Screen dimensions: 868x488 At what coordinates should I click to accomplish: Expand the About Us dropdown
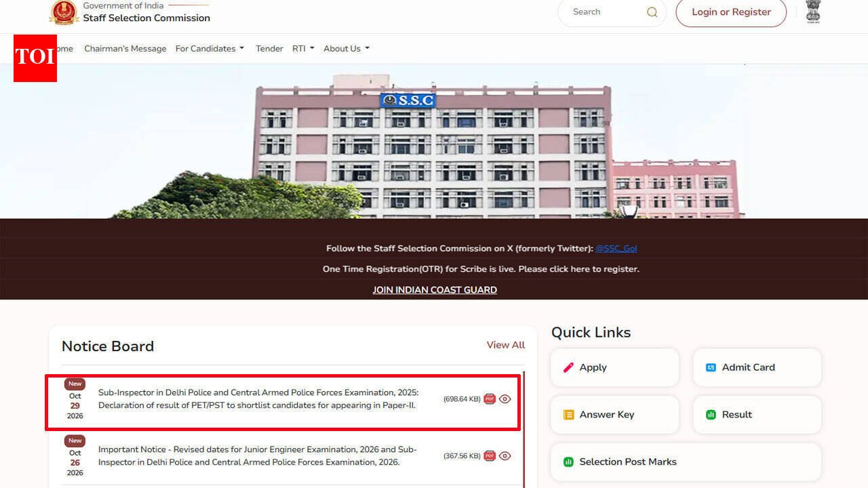coord(347,49)
